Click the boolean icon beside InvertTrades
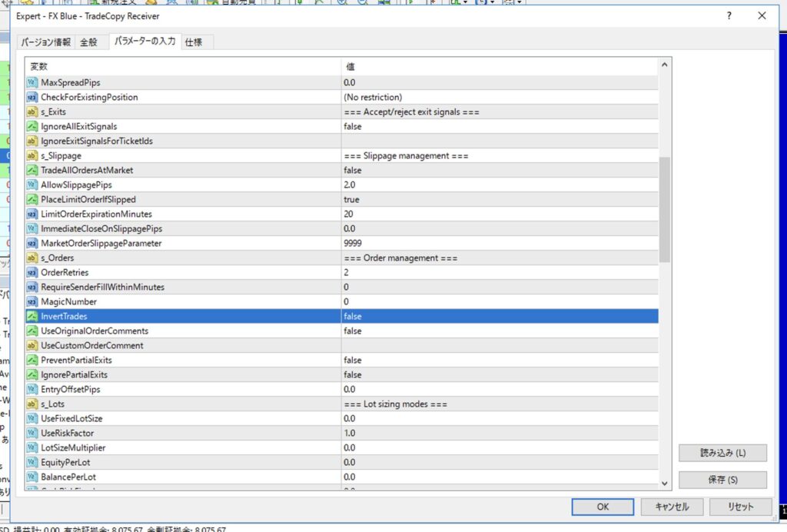The width and height of the screenshot is (787, 532). [x=32, y=316]
